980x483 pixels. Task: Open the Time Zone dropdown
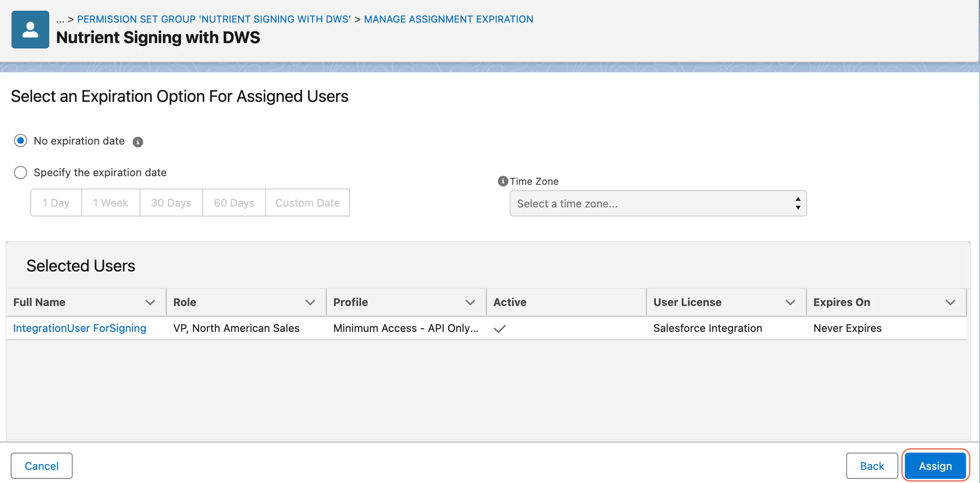point(658,203)
